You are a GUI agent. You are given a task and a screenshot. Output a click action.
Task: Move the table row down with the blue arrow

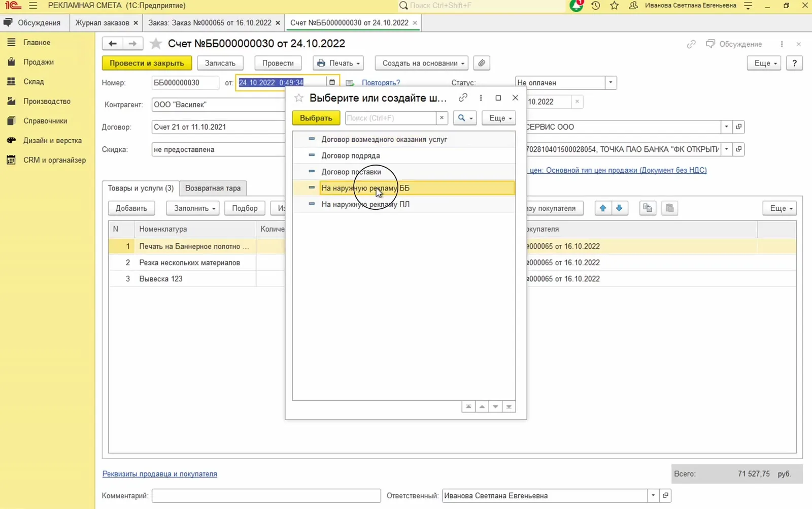(x=619, y=208)
